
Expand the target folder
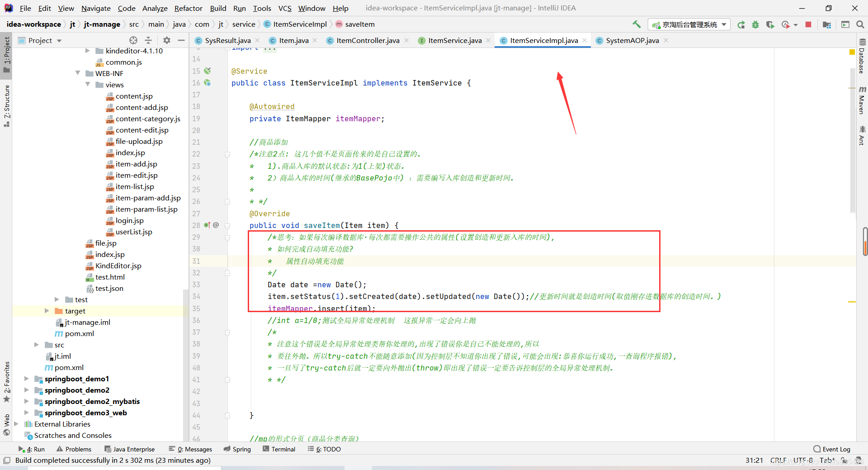pos(47,310)
